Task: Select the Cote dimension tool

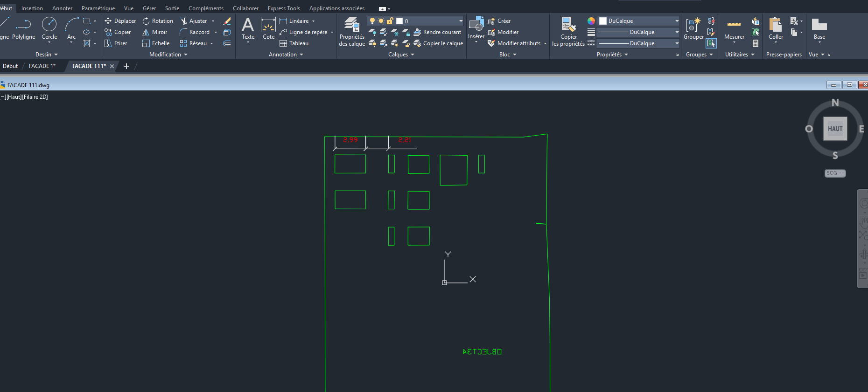Action: coord(268,29)
